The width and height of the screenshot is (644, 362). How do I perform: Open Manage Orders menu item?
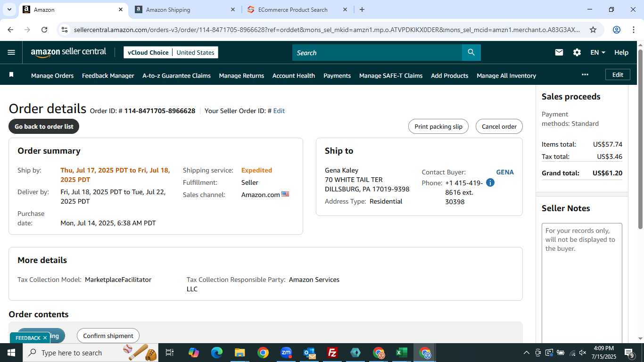coord(52,75)
